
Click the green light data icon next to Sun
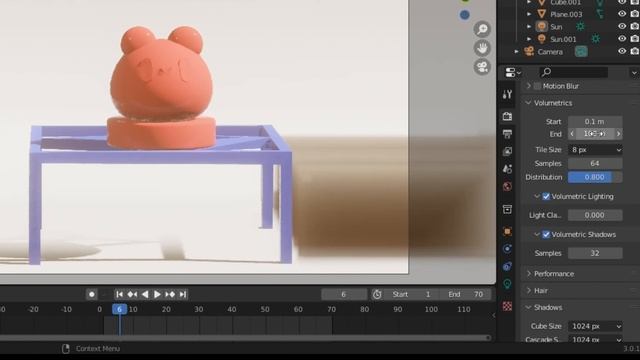[x=580, y=27]
